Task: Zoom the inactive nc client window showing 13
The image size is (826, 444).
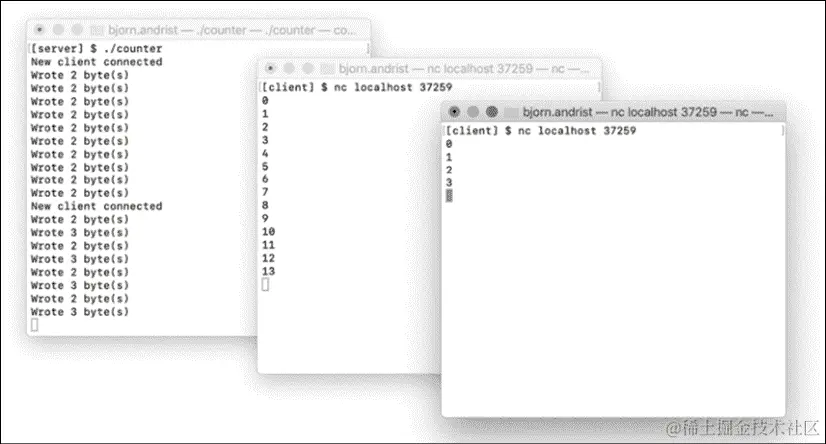Action: 308,68
